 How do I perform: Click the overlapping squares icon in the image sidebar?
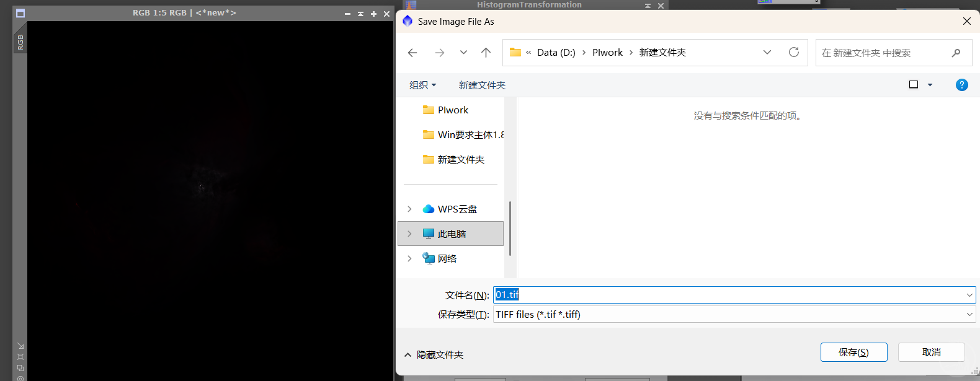(x=20, y=368)
